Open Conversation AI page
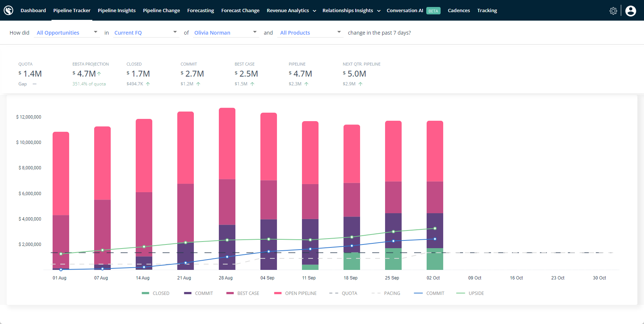Screen dimensions: 644x324 (405, 11)
